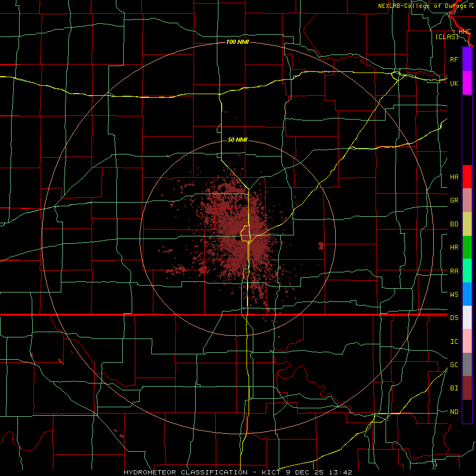
Task: Click the HYDROMETEOR CLASSIFICATION title text
Action: pos(186,472)
